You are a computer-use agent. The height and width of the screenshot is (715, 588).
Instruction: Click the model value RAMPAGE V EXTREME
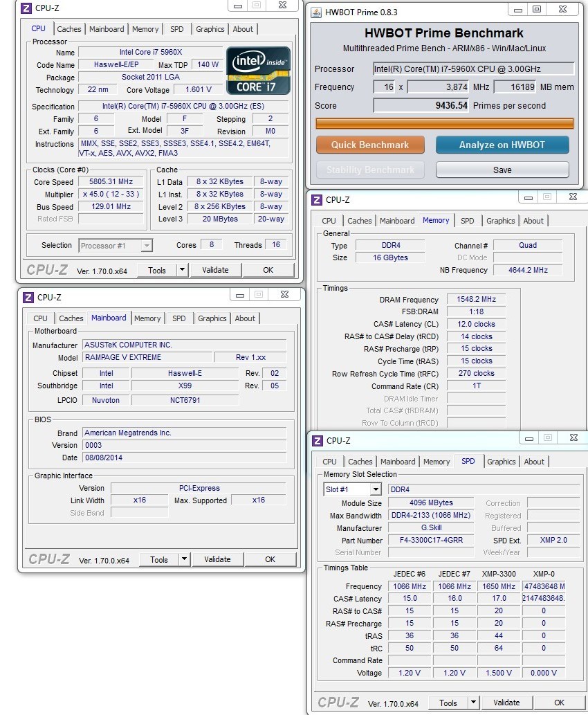[147, 357]
